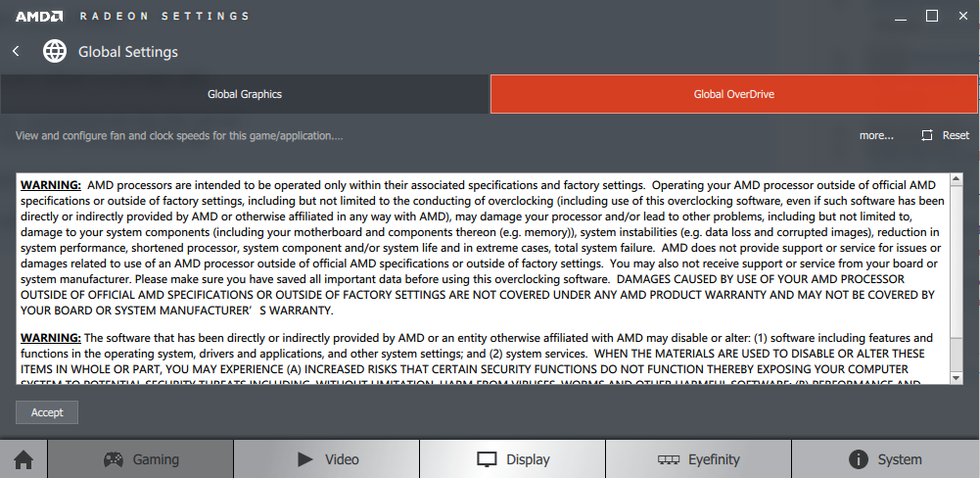Click the more... link
The height and width of the screenshot is (478, 980).
pos(876,135)
